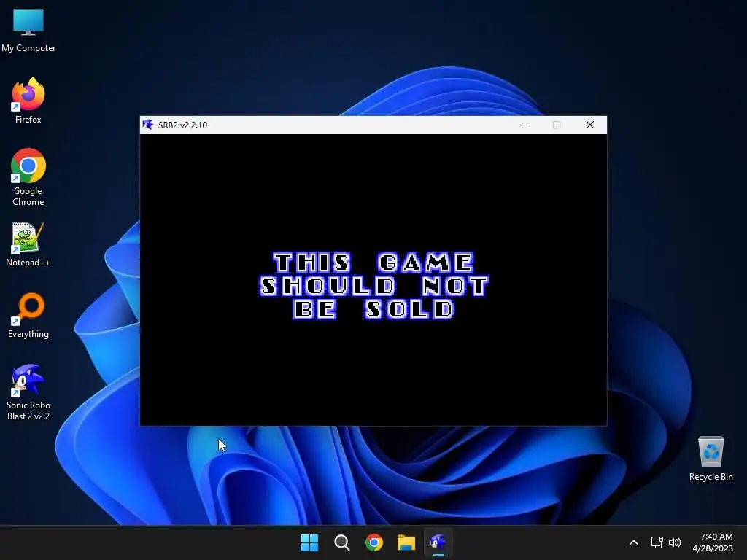Close the SRB2 v2.2.10 window
The image size is (747, 560).
589,125
